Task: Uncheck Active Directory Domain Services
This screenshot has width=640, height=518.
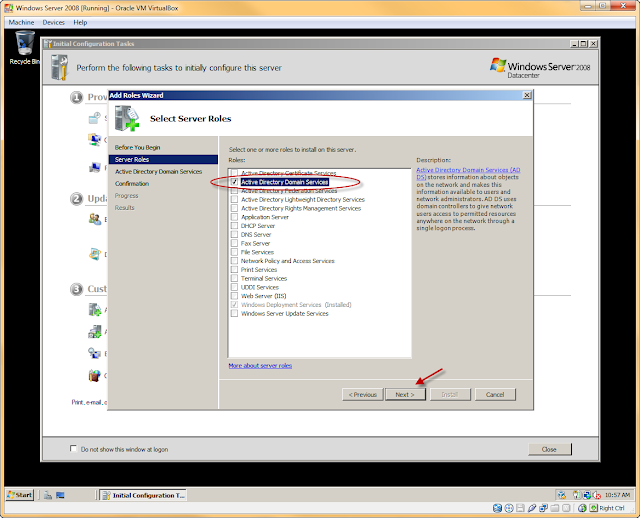Action: [x=234, y=182]
